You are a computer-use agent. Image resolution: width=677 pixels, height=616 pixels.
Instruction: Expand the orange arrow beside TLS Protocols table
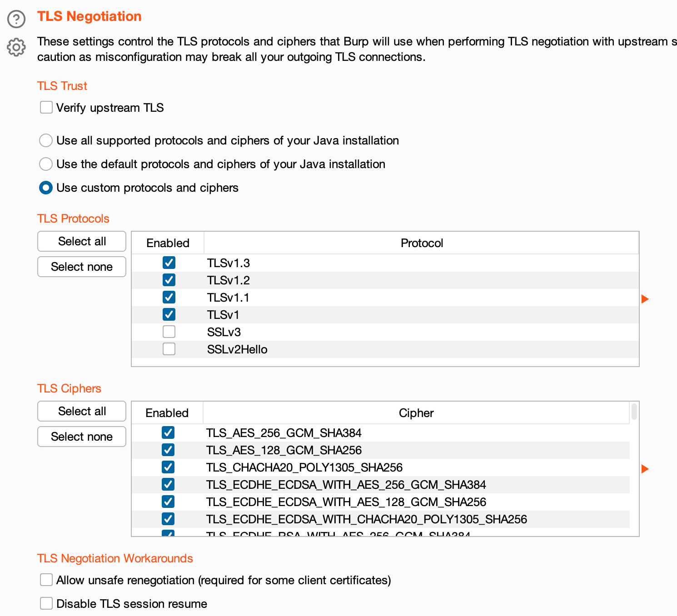(645, 299)
